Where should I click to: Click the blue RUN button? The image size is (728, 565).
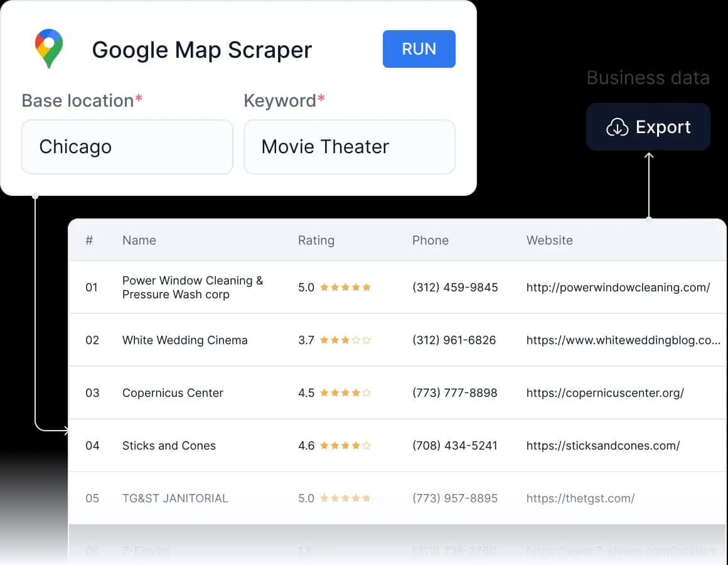[419, 49]
